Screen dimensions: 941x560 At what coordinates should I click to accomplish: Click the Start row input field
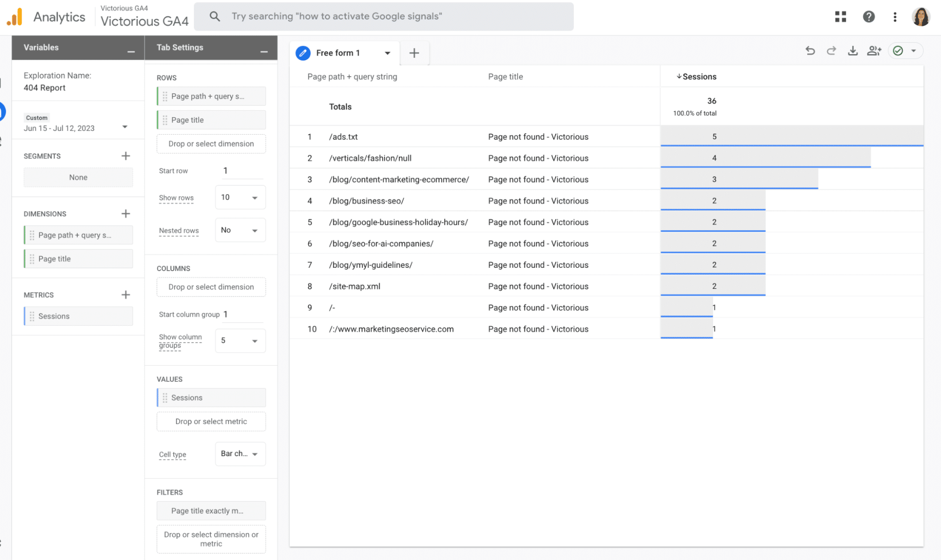[242, 171]
